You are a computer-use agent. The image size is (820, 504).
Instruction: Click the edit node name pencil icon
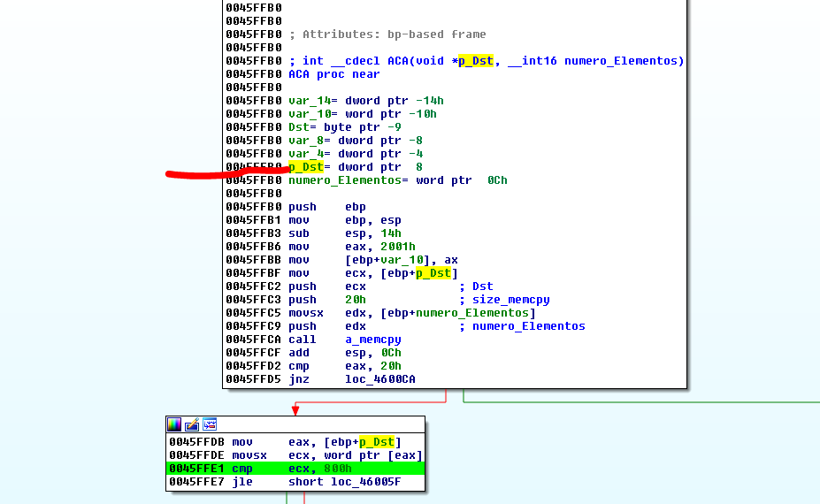192,424
